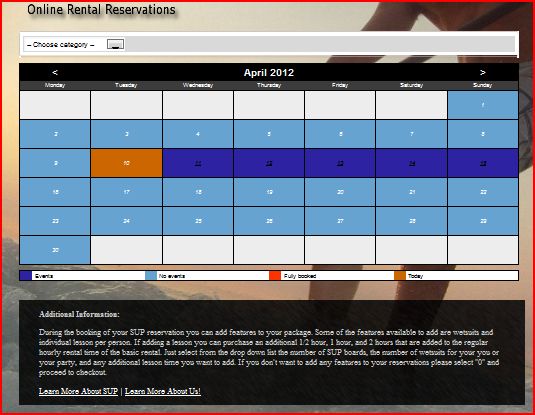Select April 24 calendar day
The height and width of the screenshot is (415, 535).
point(127,221)
